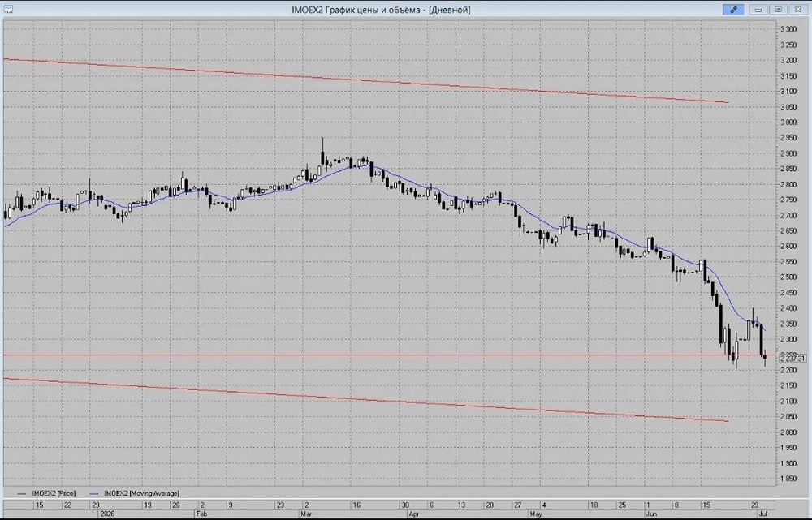Restore down the chart window

pyautogui.click(x=778, y=9)
